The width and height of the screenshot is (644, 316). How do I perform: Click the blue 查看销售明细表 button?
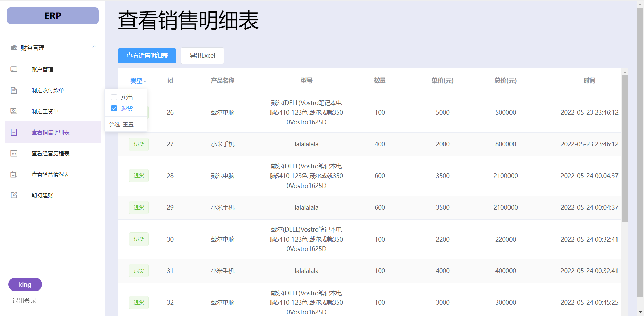147,56
